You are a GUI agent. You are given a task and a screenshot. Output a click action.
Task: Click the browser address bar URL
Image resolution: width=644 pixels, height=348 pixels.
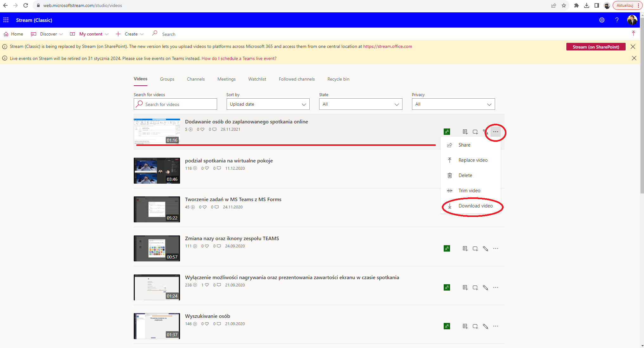[83, 5]
